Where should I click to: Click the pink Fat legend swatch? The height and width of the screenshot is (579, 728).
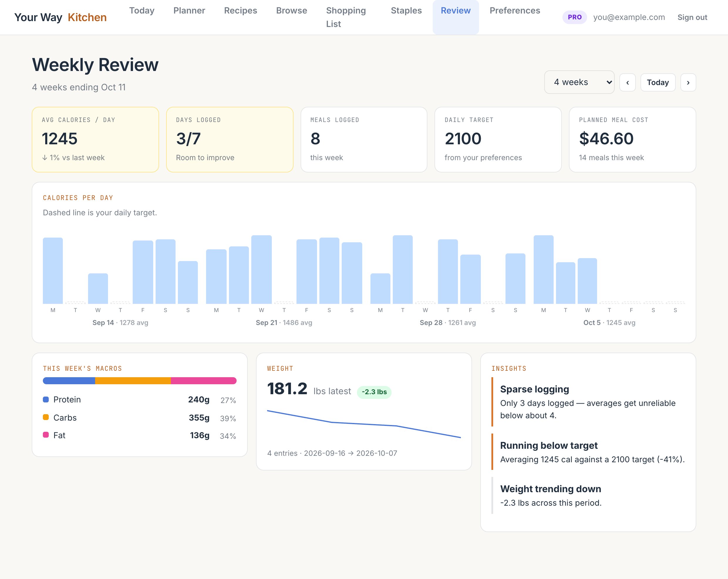click(x=46, y=435)
